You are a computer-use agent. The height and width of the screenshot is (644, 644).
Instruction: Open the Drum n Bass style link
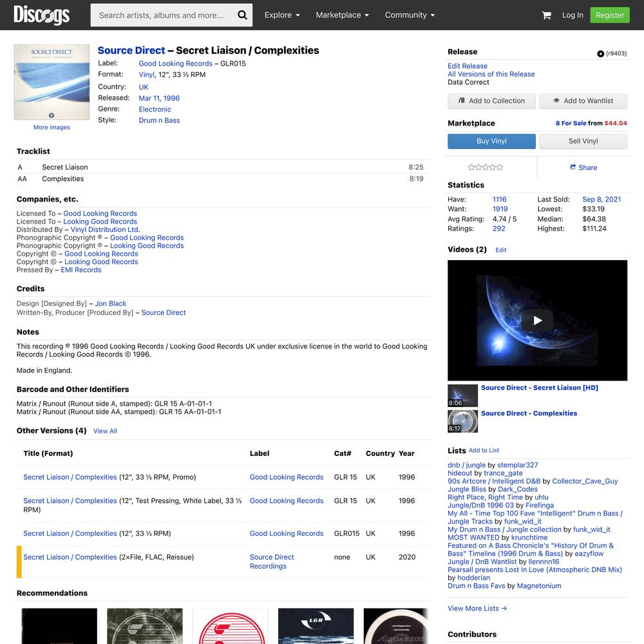[x=159, y=120]
